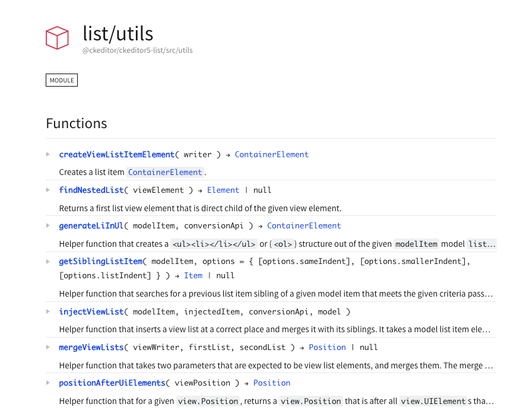The height and width of the screenshot is (420, 511).
Task: Open the positionAfterUiElements function documentation
Action: coord(112,383)
